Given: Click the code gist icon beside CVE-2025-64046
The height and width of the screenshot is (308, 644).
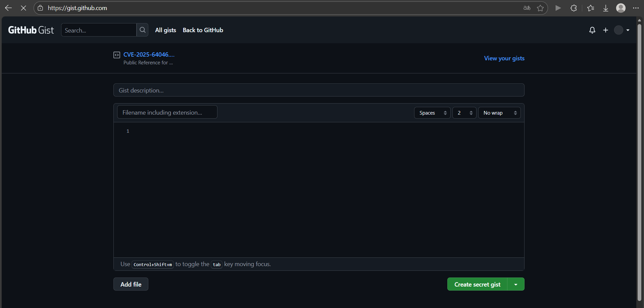Looking at the screenshot, I should pyautogui.click(x=117, y=55).
